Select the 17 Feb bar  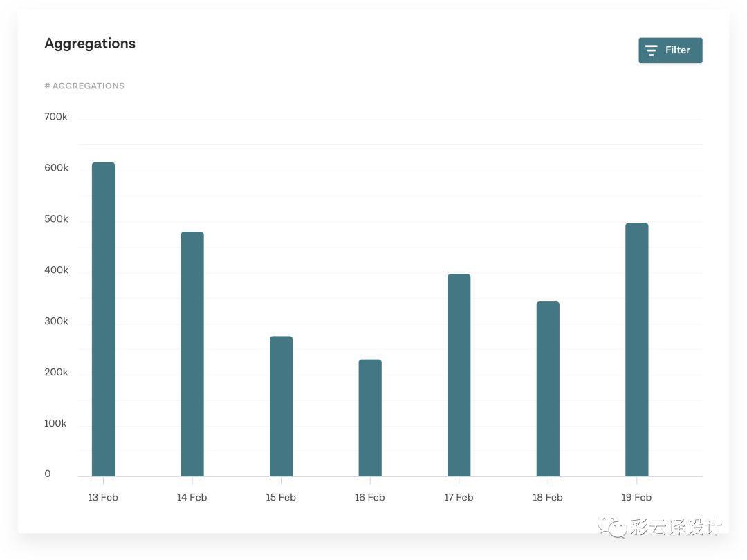point(459,375)
